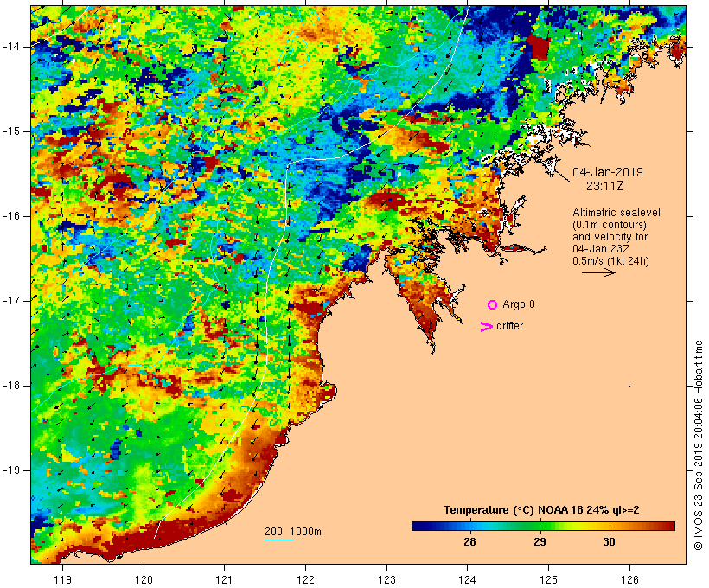This screenshot has width=709, height=588.
Task: Click the time text "23:11Z"
Action: pos(605,186)
